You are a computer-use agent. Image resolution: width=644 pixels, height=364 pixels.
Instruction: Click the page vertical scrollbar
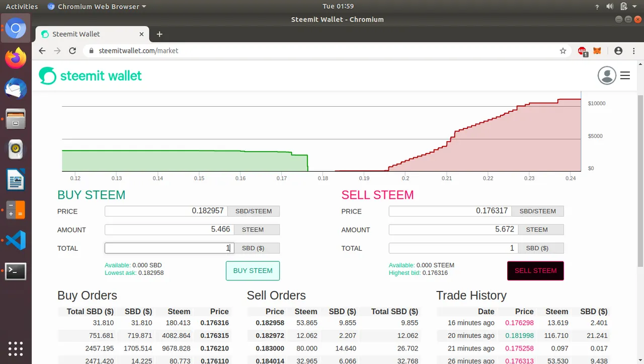[x=640, y=180]
